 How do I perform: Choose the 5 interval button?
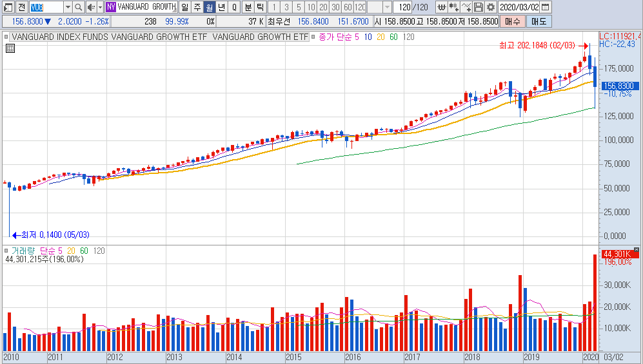[x=299, y=7]
